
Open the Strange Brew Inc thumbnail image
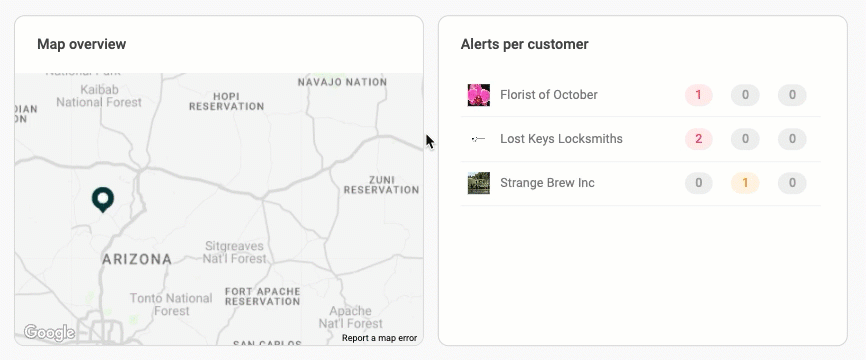pyautogui.click(x=478, y=183)
